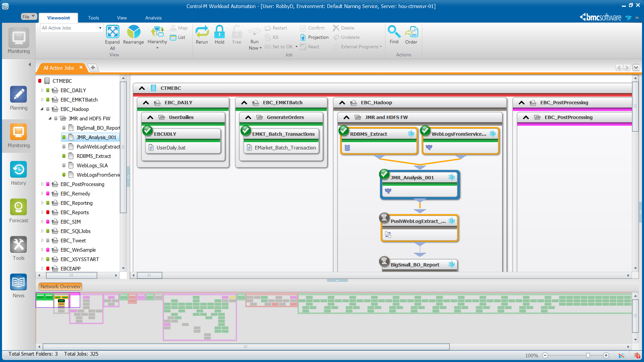Open the Analysis ribbon tab
The image size is (644, 362).
pos(153,18)
